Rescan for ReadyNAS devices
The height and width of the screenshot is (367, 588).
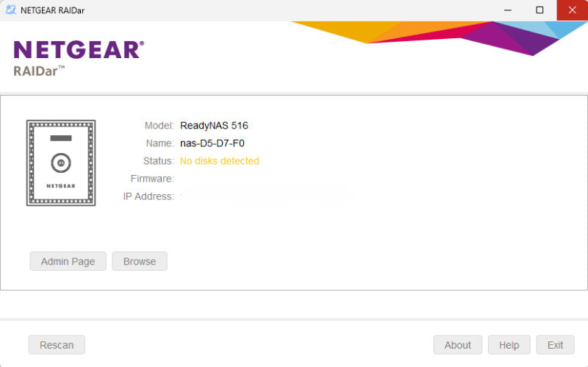tap(57, 345)
